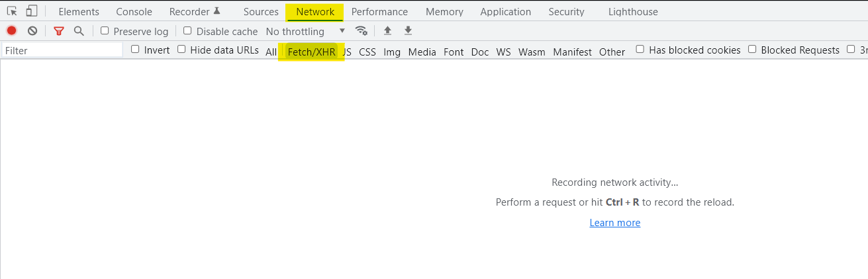Toggle the device toolbar icon

pos(32,11)
